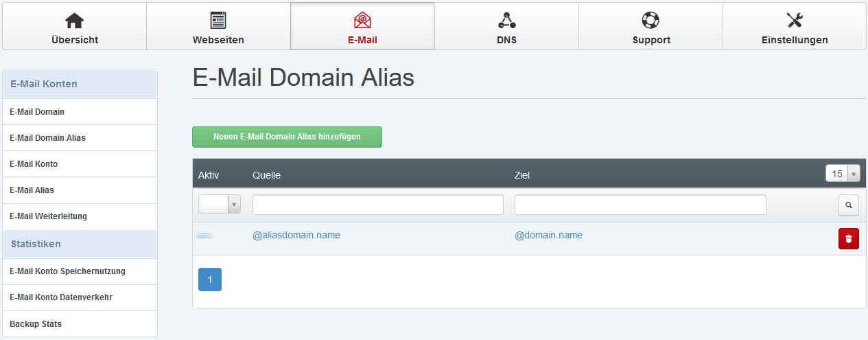Screen dimensions: 868x340
Task: Go to E-Mail Weiterleitung sidebar item
Action: 48,216
